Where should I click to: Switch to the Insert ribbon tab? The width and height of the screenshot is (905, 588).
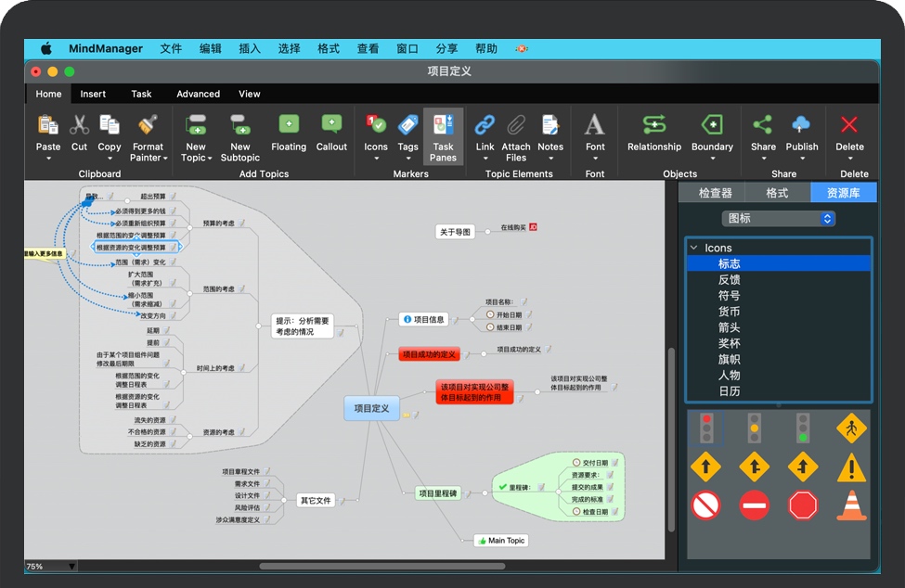point(93,94)
